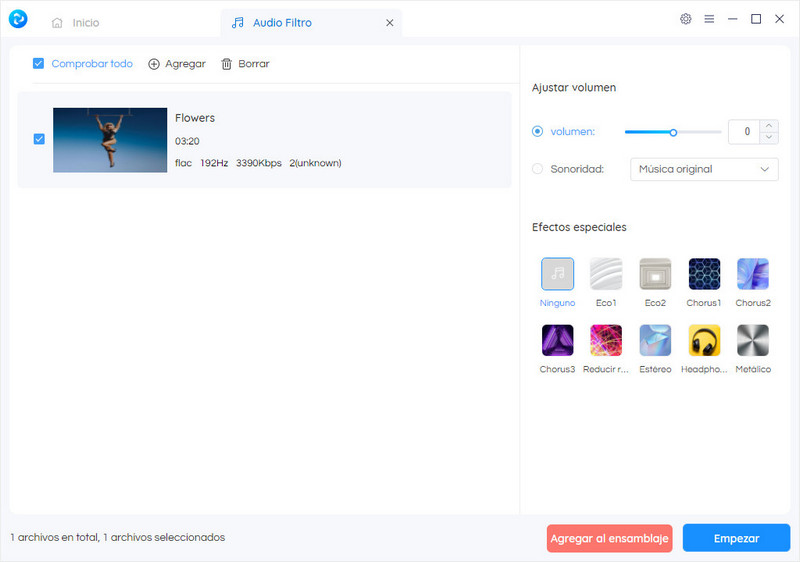Select the Eco1 special effect
The image size is (800, 562).
pos(606,274)
